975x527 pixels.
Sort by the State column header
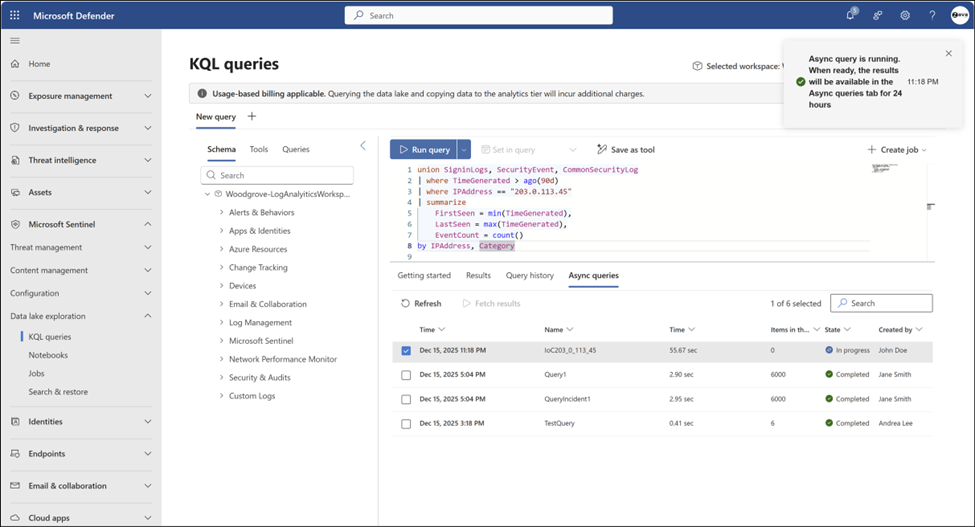pos(837,329)
